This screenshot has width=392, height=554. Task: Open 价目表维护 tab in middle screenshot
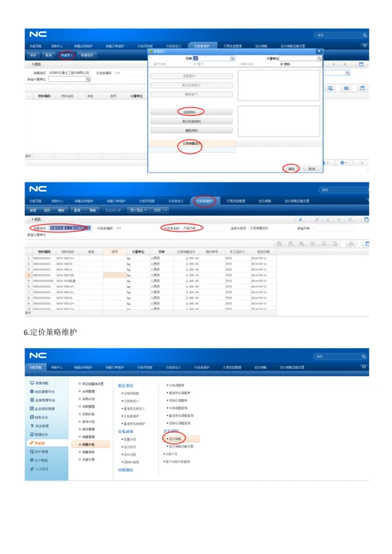pyautogui.click(x=205, y=201)
